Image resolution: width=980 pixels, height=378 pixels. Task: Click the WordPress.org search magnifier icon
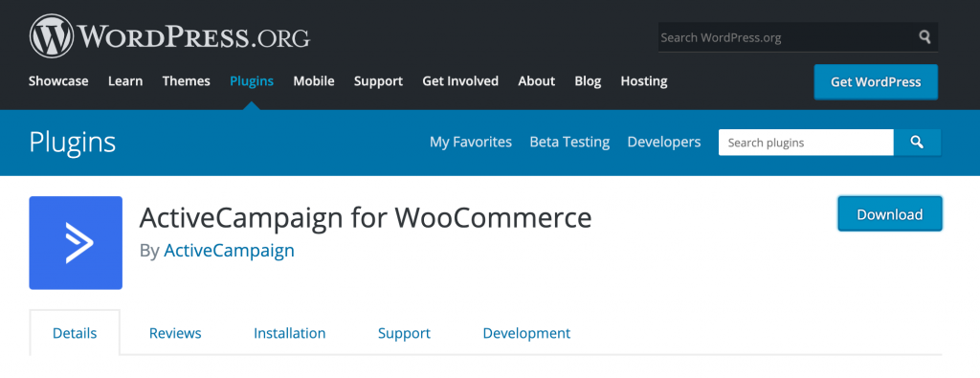pyautogui.click(x=924, y=37)
